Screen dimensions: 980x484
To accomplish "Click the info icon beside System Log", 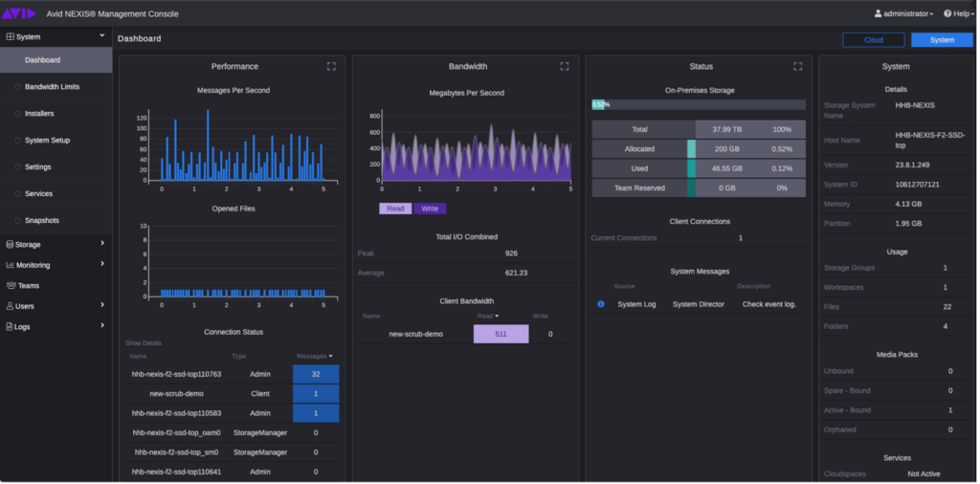I will [x=601, y=304].
